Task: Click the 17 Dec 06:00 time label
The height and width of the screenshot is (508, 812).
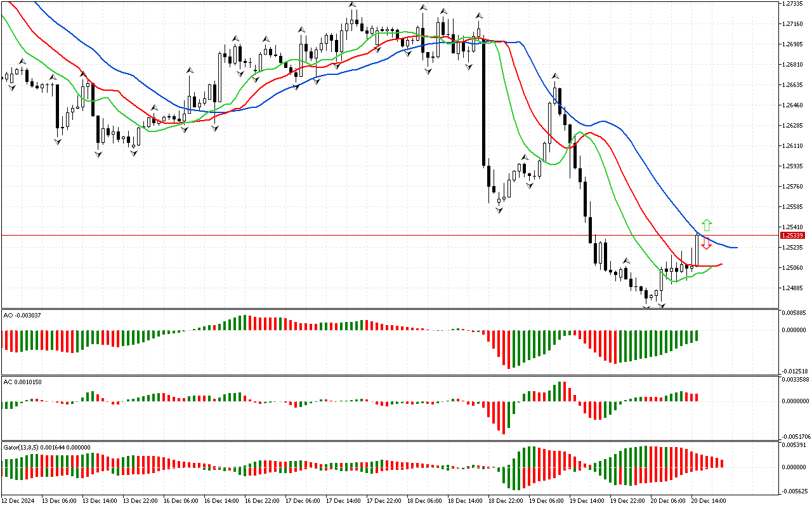Action: pos(303,501)
